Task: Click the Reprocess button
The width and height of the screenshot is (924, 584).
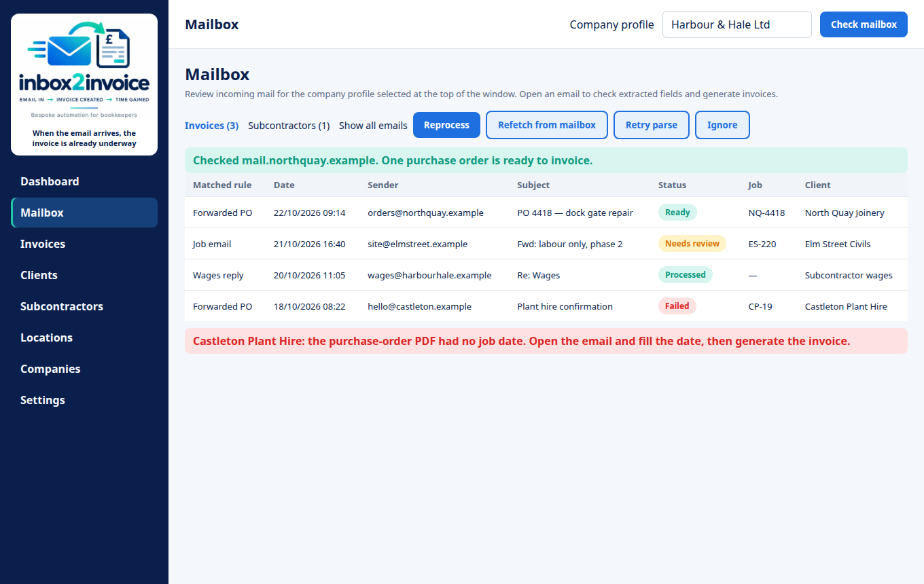Action: point(446,125)
